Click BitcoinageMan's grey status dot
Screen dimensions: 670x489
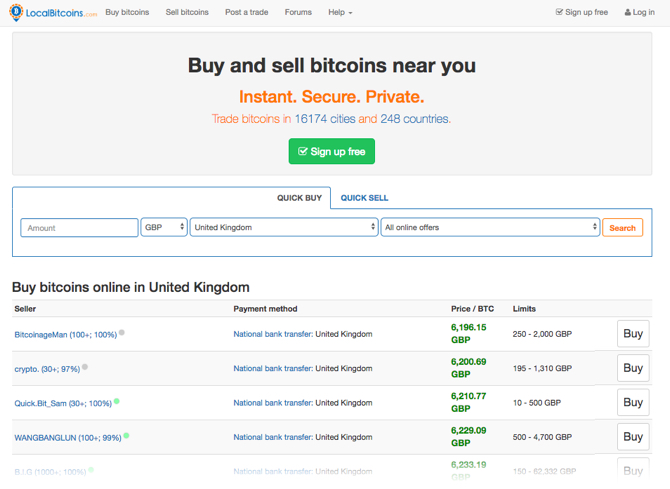122,332
